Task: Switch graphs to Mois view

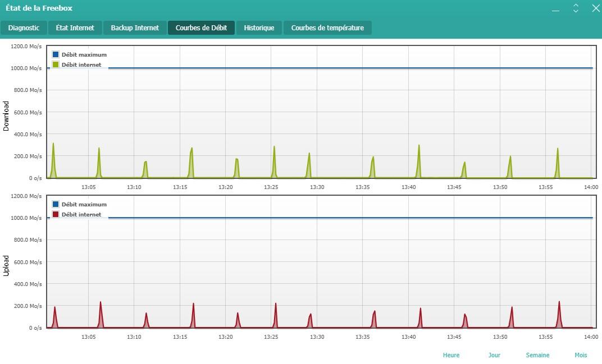Action: pyautogui.click(x=581, y=355)
